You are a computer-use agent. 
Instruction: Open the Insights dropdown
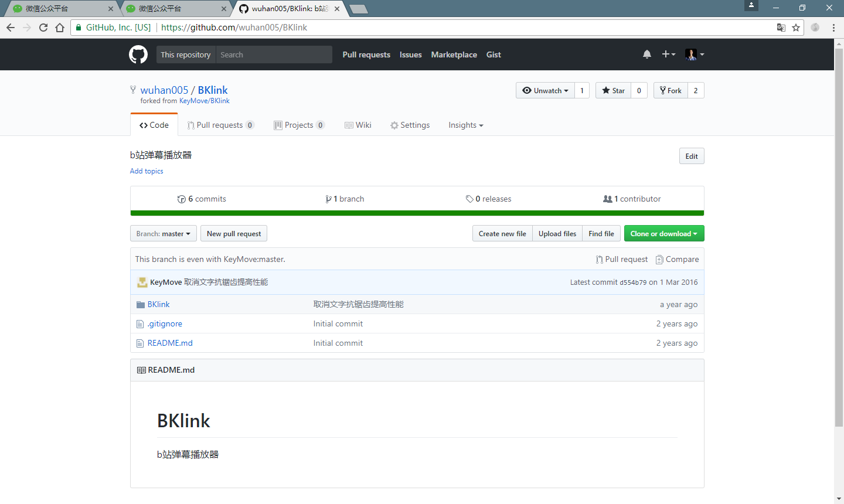point(465,125)
